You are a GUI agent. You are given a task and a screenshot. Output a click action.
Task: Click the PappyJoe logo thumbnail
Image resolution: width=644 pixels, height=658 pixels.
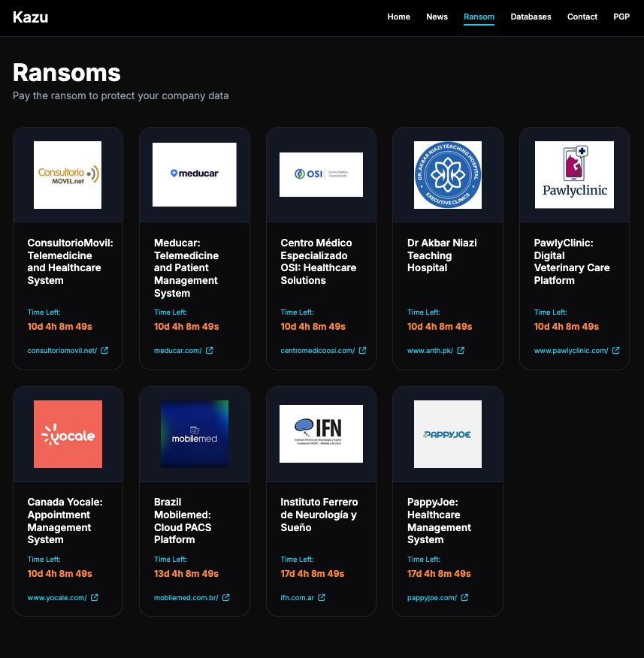[x=448, y=434]
